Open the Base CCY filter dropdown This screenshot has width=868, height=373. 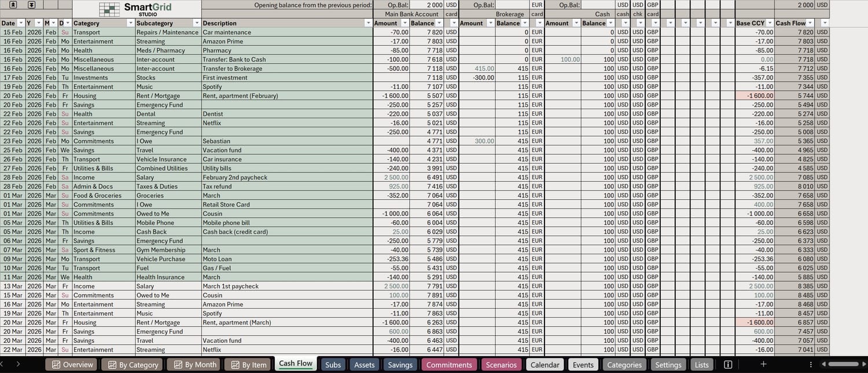(770, 23)
